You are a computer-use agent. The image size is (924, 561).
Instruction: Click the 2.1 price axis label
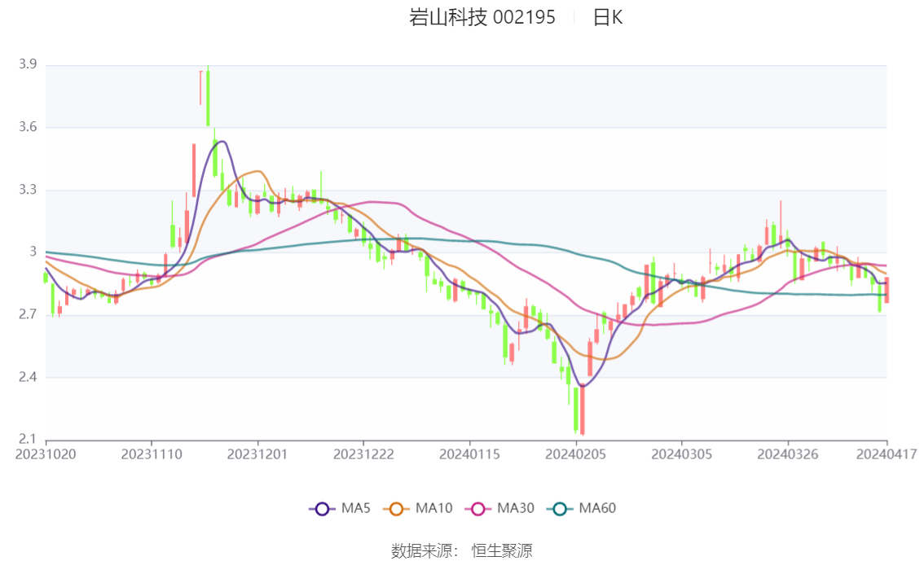29,440
